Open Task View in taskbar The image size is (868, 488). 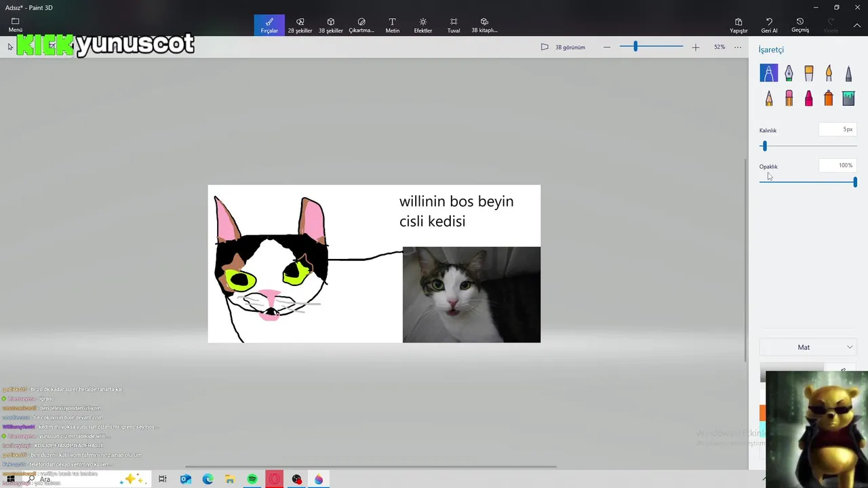pos(163,479)
